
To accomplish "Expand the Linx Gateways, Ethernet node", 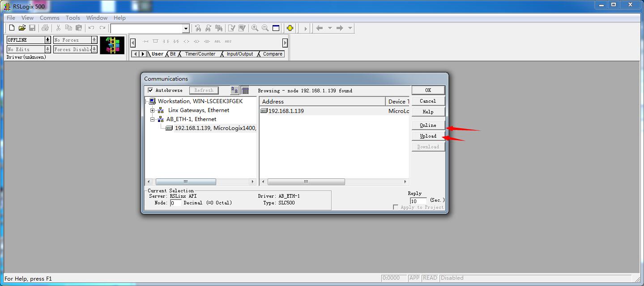I will tap(153, 110).
